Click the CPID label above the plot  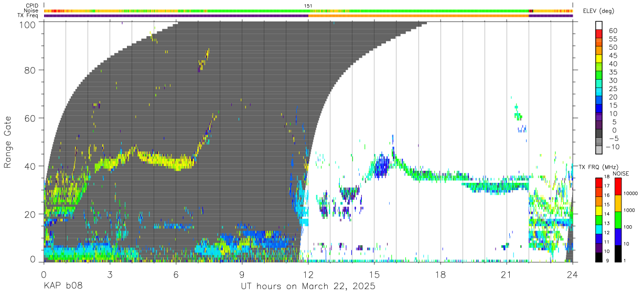coord(32,6)
